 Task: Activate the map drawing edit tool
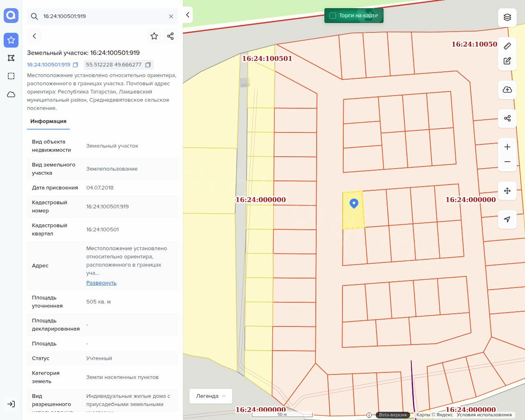click(507, 61)
